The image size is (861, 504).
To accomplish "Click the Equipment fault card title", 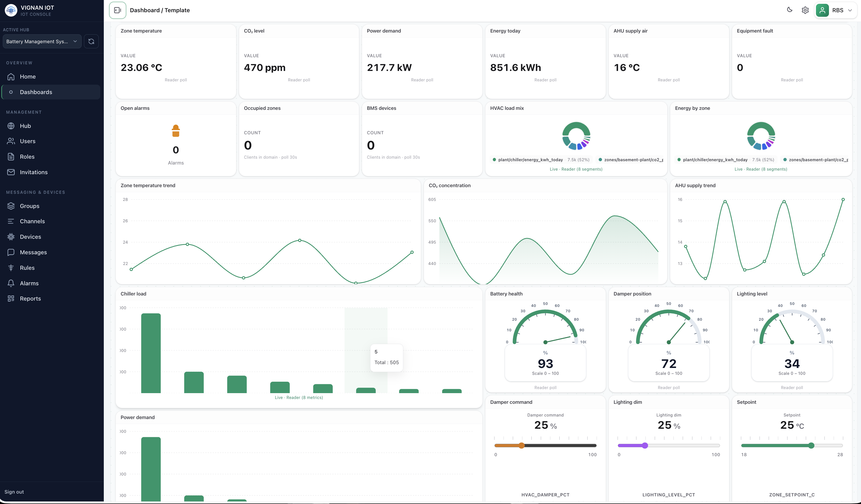I will pyautogui.click(x=755, y=31).
